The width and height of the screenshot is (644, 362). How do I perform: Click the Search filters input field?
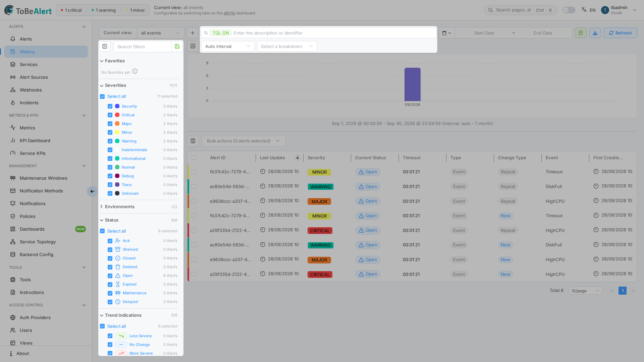[142, 47]
